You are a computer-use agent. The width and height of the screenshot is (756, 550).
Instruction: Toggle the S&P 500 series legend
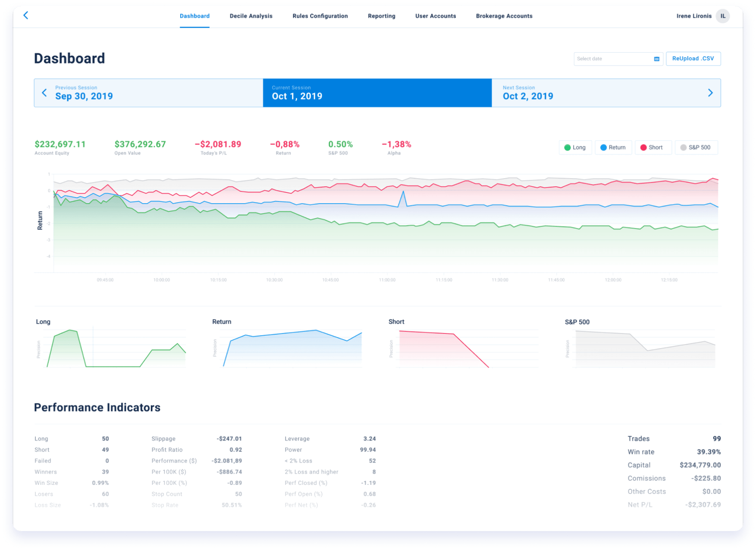(696, 148)
